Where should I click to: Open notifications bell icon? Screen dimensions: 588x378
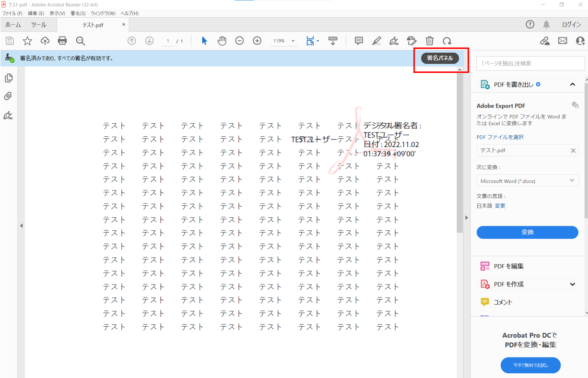point(546,25)
